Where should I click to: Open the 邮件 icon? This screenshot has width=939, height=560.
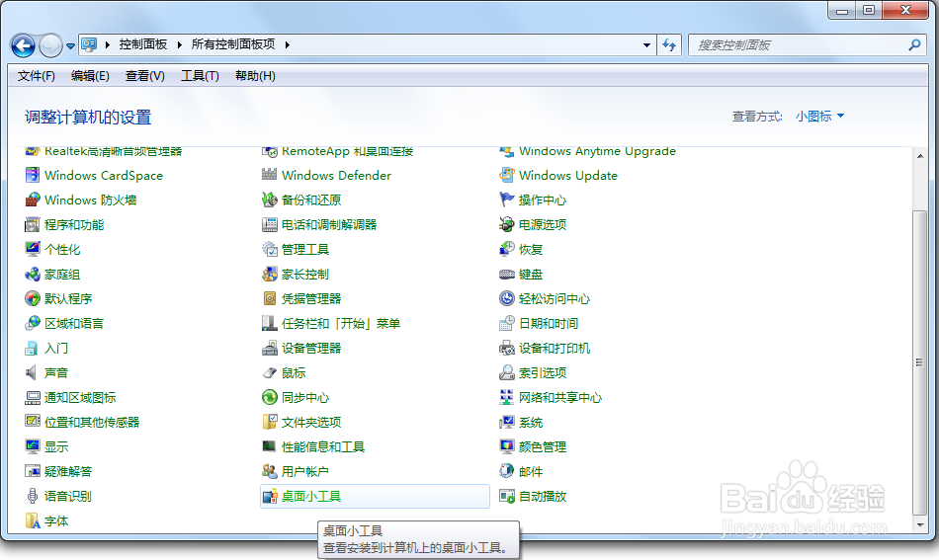pyautogui.click(x=507, y=471)
